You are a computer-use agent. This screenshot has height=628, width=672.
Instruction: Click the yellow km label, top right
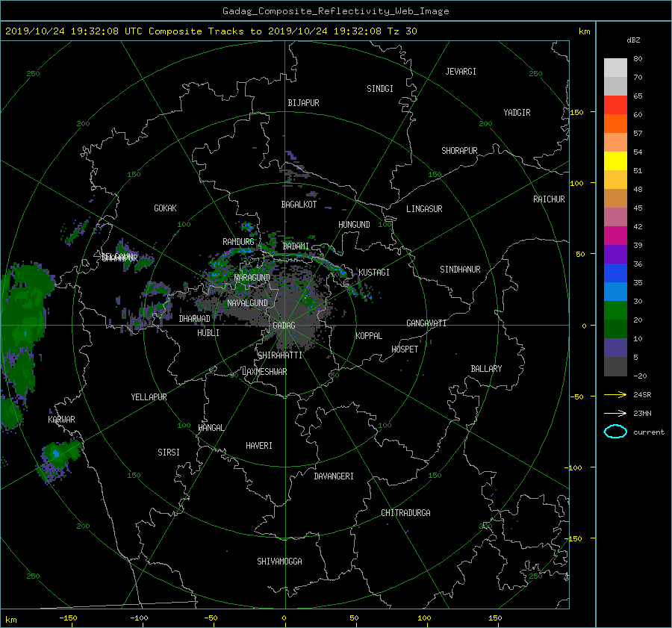(584, 31)
